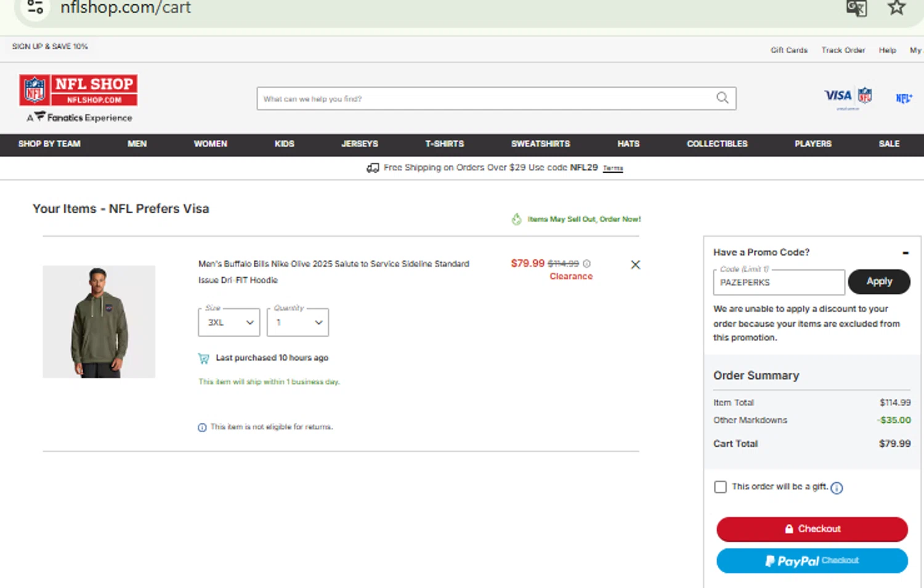
Task: Click the cart icon by last purchased
Action: click(204, 358)
